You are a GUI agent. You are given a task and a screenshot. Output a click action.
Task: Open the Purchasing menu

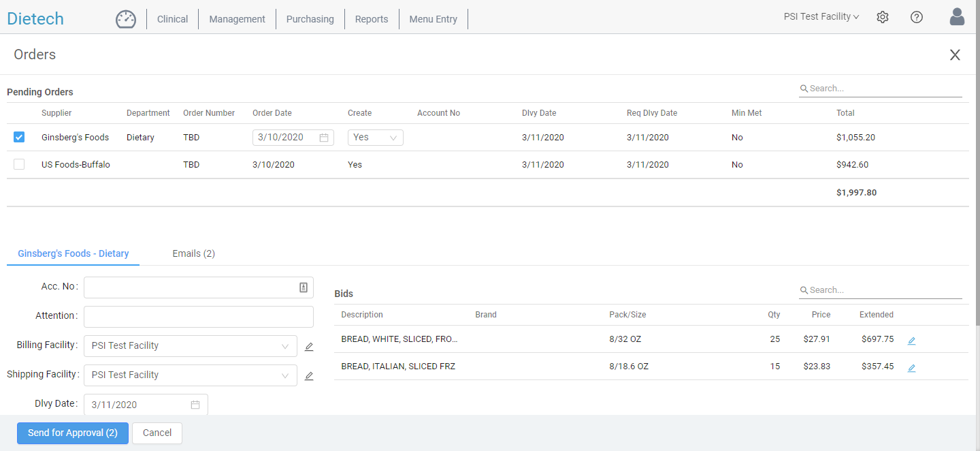(310, 19)
